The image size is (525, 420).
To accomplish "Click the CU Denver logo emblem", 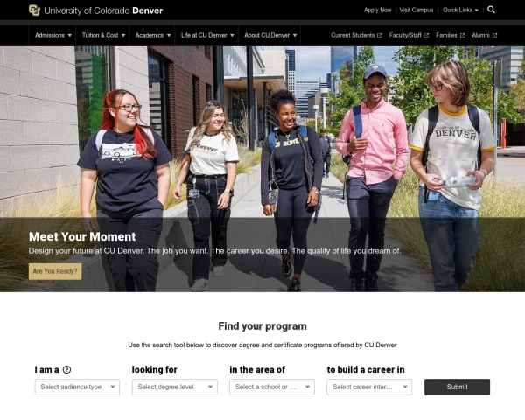I will click(34, 10).
